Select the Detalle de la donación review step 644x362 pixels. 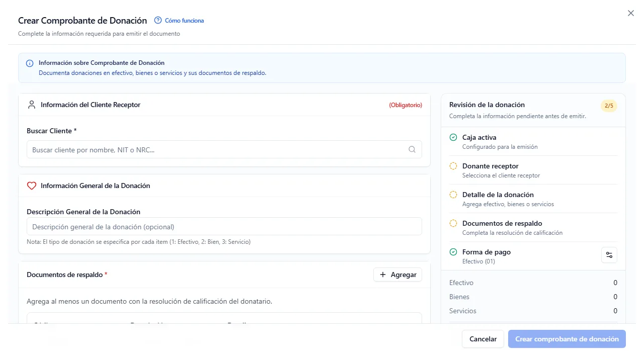pyautogui.click(x=533, y=199)
